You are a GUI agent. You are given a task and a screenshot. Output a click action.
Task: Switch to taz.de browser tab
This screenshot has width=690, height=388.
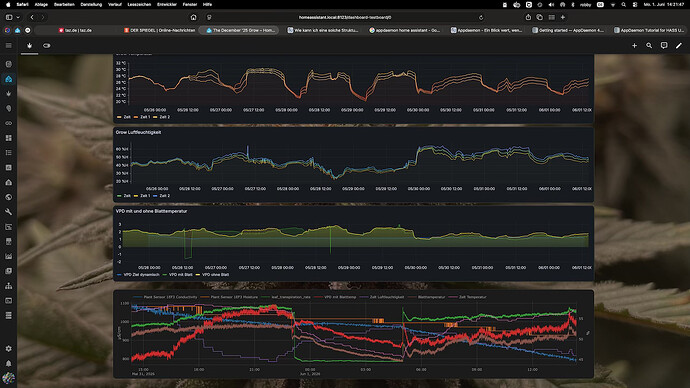coord(75,30)
